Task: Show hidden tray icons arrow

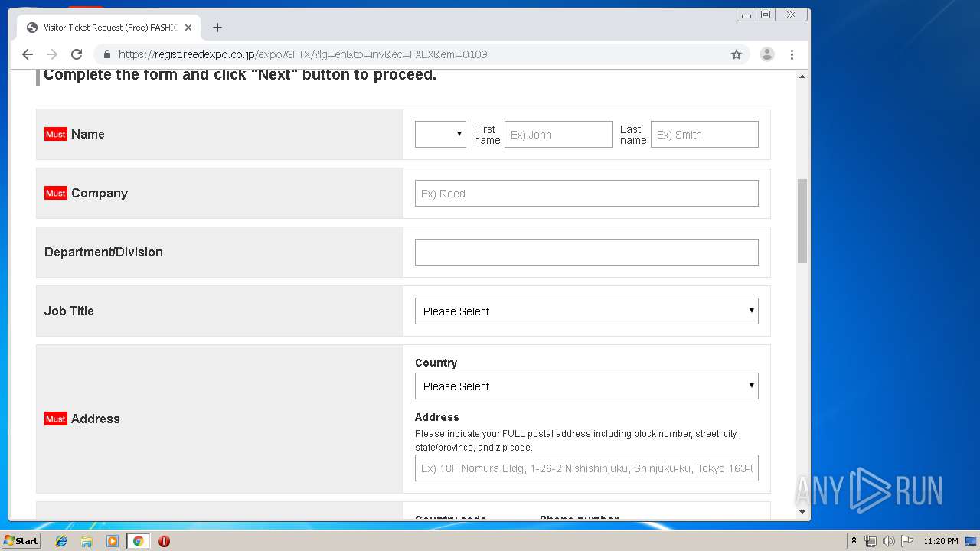Action: (x=854, y=540)
